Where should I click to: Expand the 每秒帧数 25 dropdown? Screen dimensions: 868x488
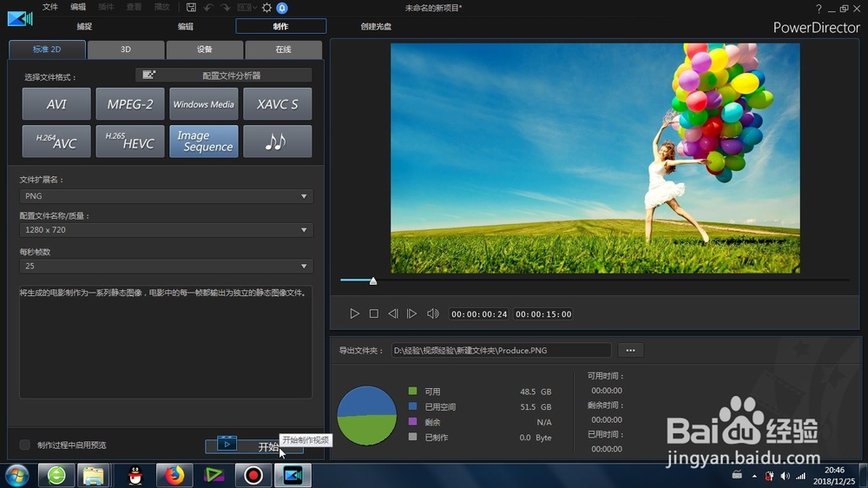166,266
